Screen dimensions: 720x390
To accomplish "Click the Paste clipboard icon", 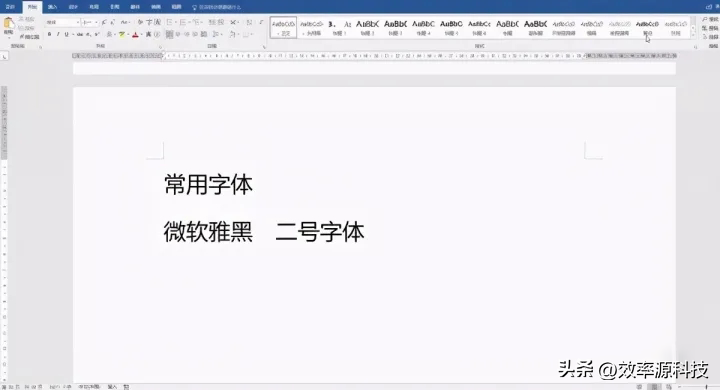I will pyautogui.click(x=8, y=23).
